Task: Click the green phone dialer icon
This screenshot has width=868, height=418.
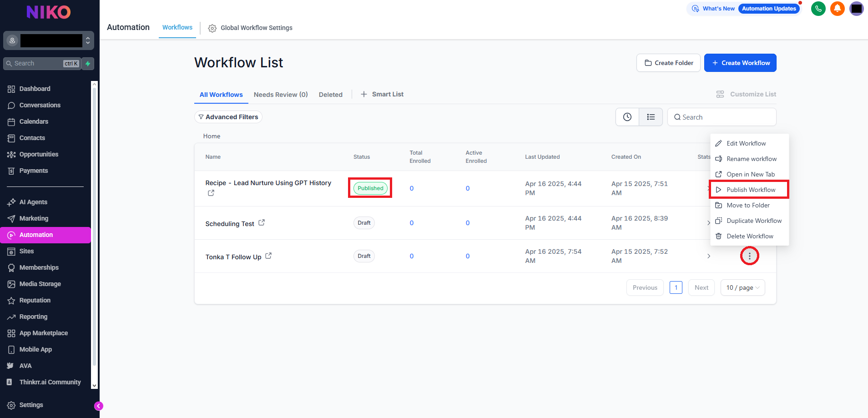Action: pyautogui.click(x=818, y=9)
